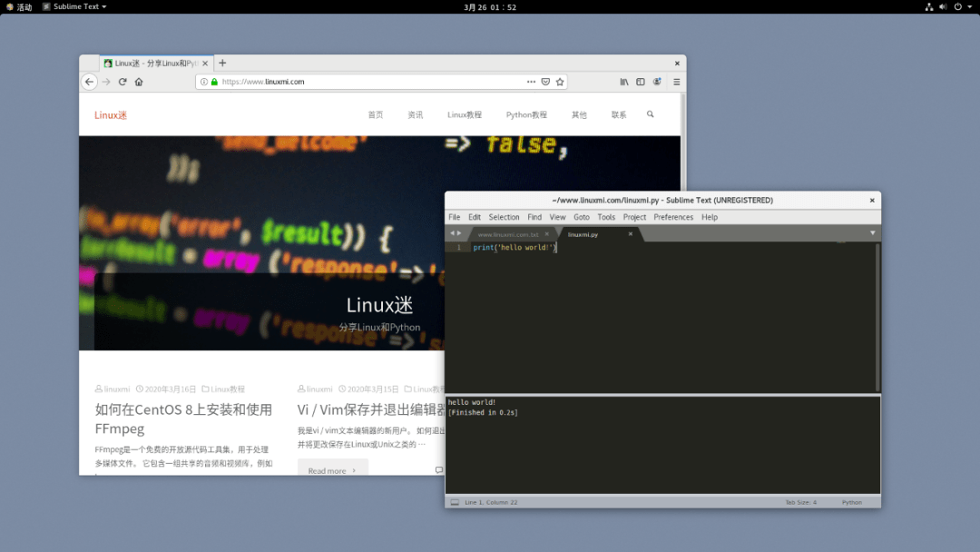Click the Pocket save icon in address bar
980x552 pixels.
click(x=545, y=81)
